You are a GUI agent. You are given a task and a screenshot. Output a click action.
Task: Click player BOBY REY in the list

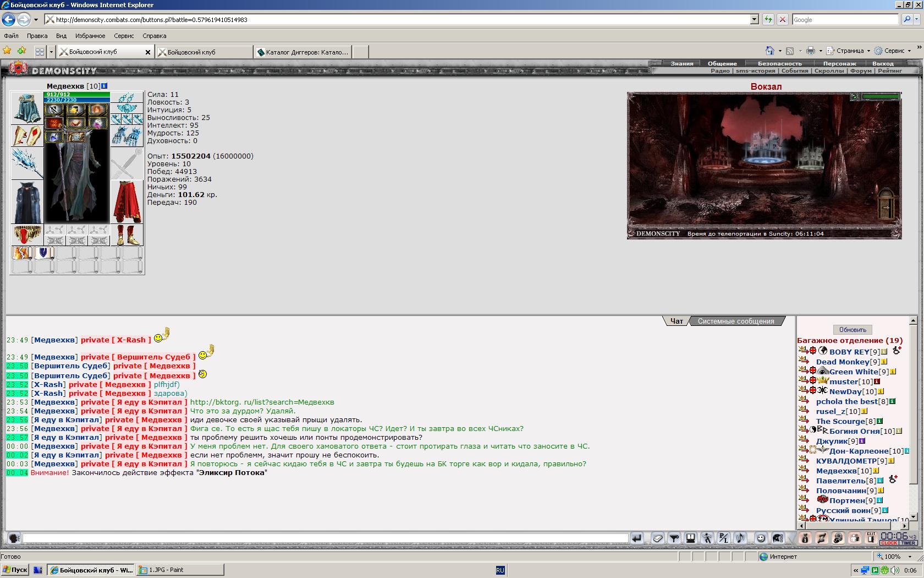click(849, 352)
